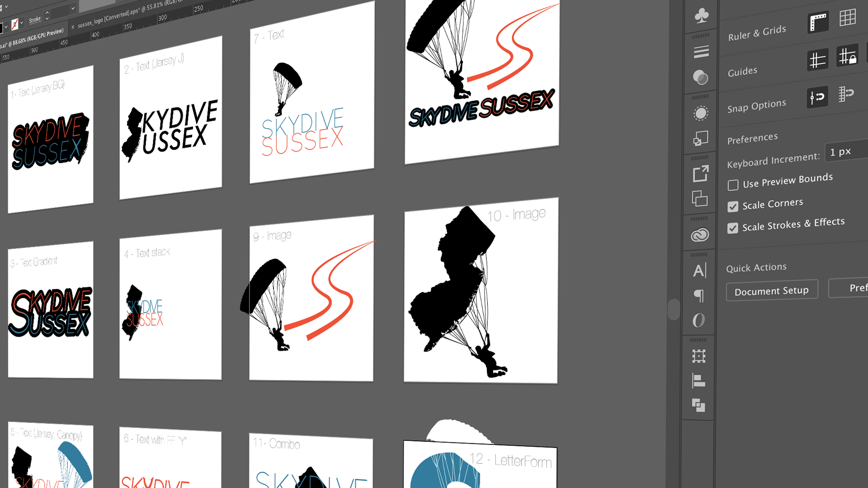Select artboard 5 - Text (Jersey, Canopy)
The image size is (868, 488).
tap(51, 455)
